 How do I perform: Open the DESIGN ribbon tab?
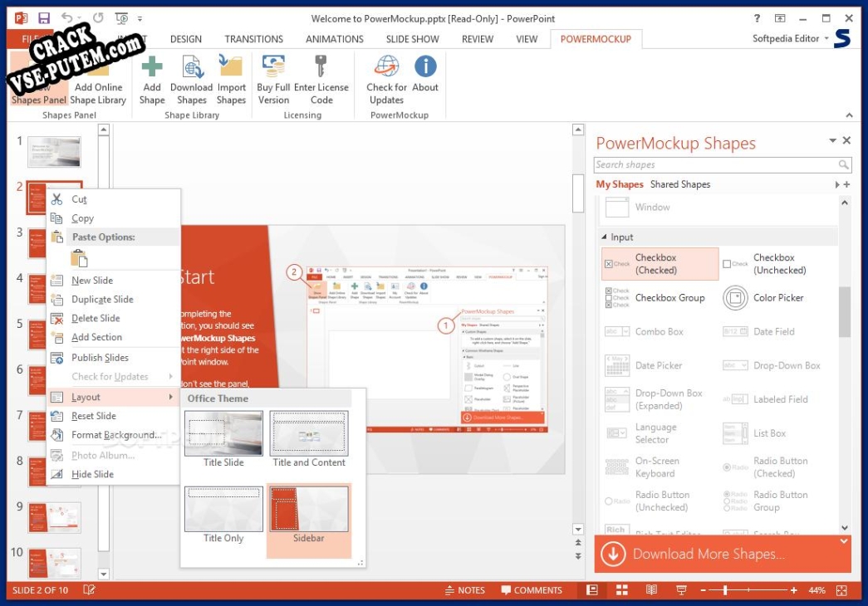(x=186, y=39)
